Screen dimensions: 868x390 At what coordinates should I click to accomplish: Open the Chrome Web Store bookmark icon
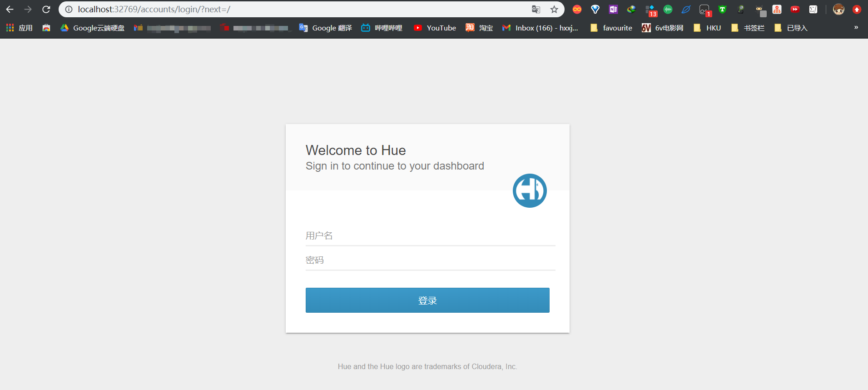pyautogui.click(x=46, y=28)
